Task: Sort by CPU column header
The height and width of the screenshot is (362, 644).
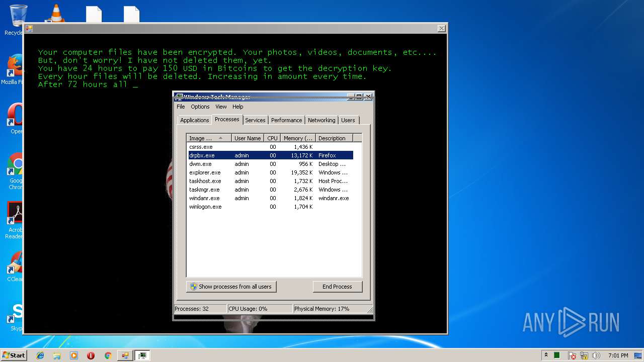Action: (x=272, y=138)
